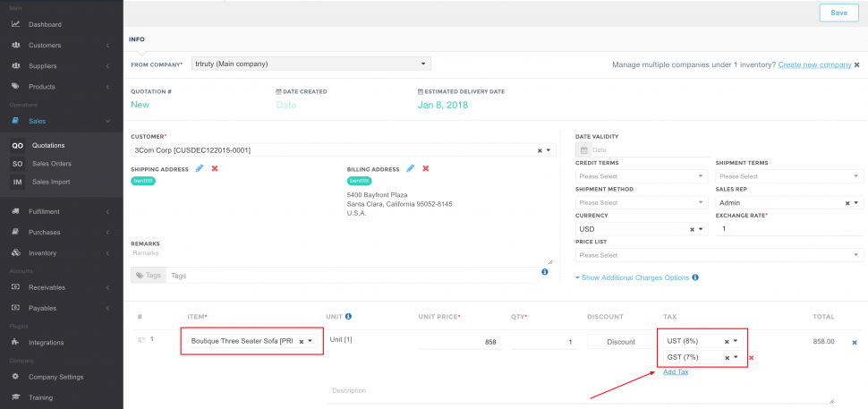Image resolution: width=868 pixels, height=409 pixels.
Task: Click the Products tag icon
Action: coord(16,86)
